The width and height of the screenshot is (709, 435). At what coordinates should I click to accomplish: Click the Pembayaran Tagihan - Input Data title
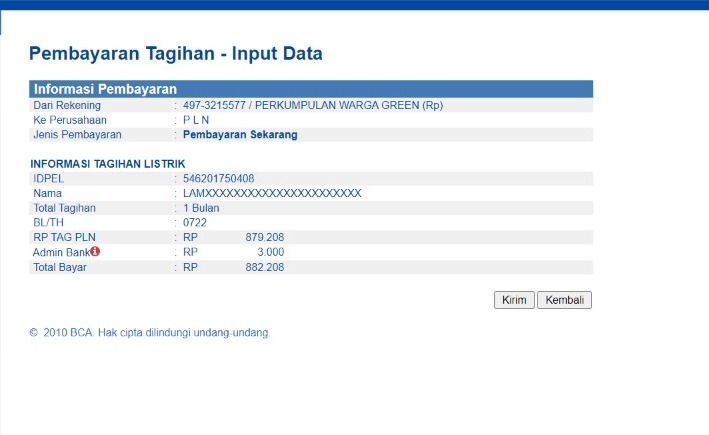pos(176,54)
